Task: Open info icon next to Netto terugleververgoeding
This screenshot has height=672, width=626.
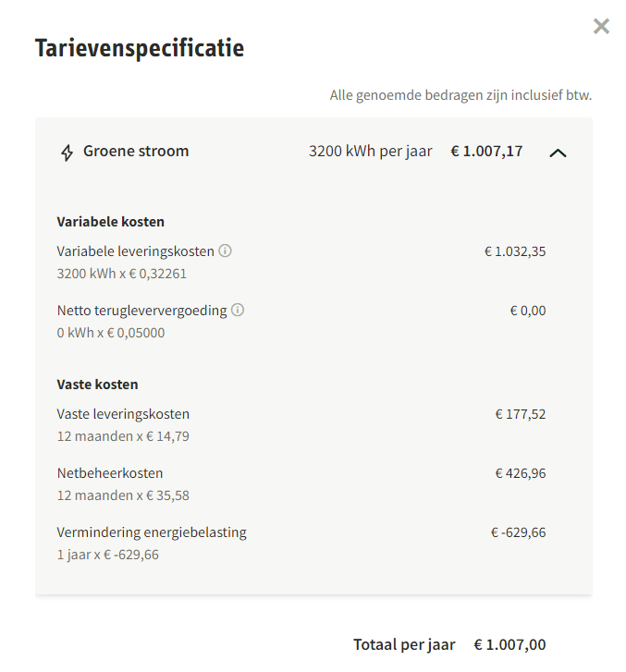Action: pyautogui.click(x=238, y=310)
